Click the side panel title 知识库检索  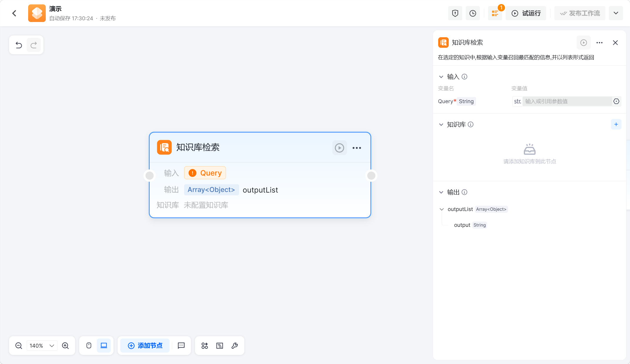(467, 43)
